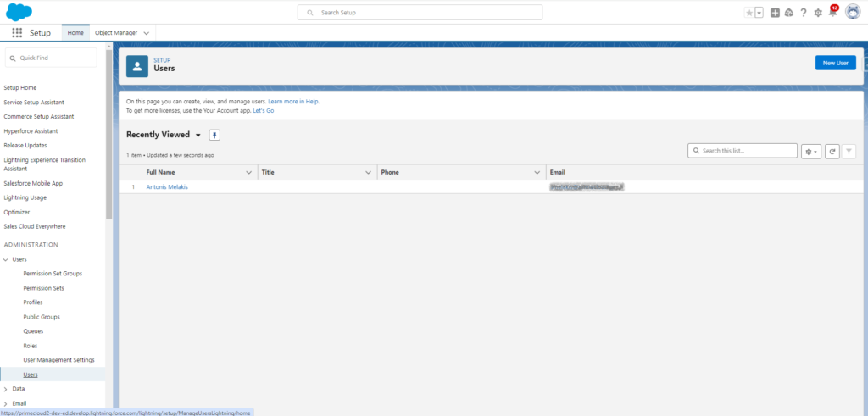Open Public Groups
The width and height of the screenshot is (868, 416).
pos(42,317)
